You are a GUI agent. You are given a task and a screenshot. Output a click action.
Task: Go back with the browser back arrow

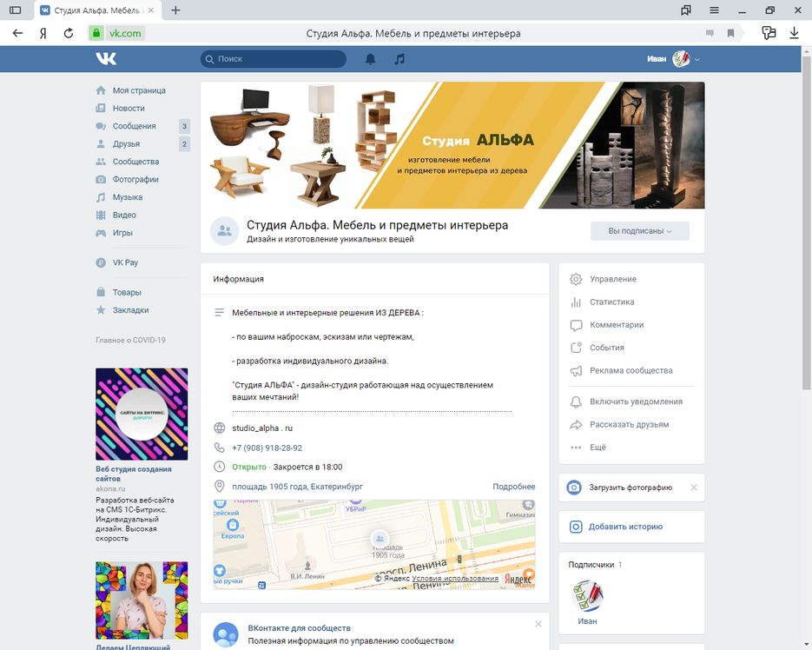17,33
